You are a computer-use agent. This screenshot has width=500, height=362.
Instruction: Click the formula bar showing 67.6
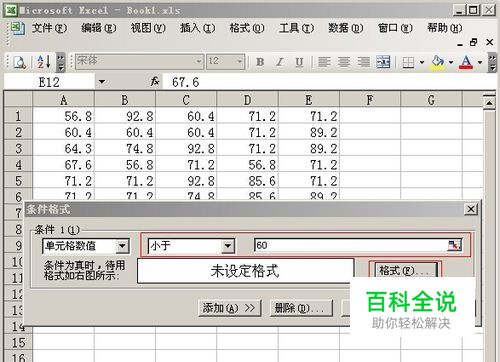328,82
